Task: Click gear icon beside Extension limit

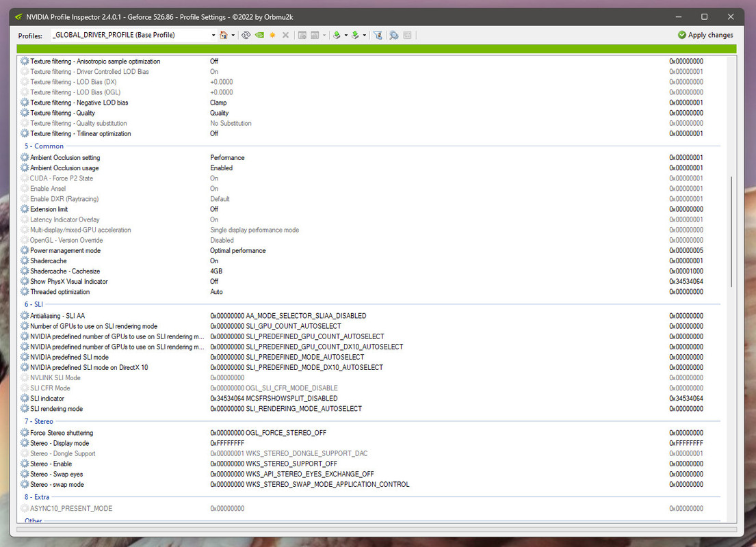Action: tap(25, 209)
